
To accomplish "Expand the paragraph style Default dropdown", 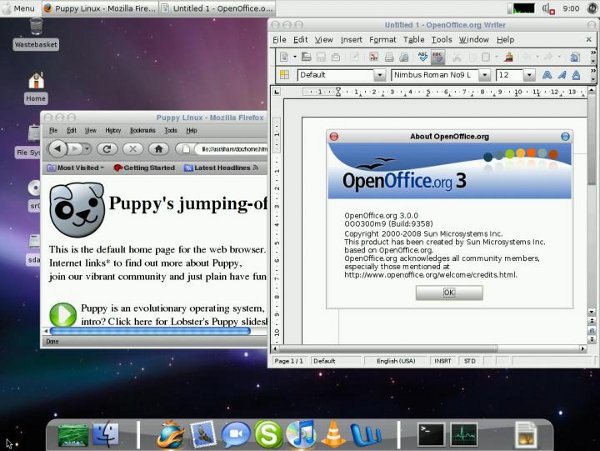I will (380, 75).
